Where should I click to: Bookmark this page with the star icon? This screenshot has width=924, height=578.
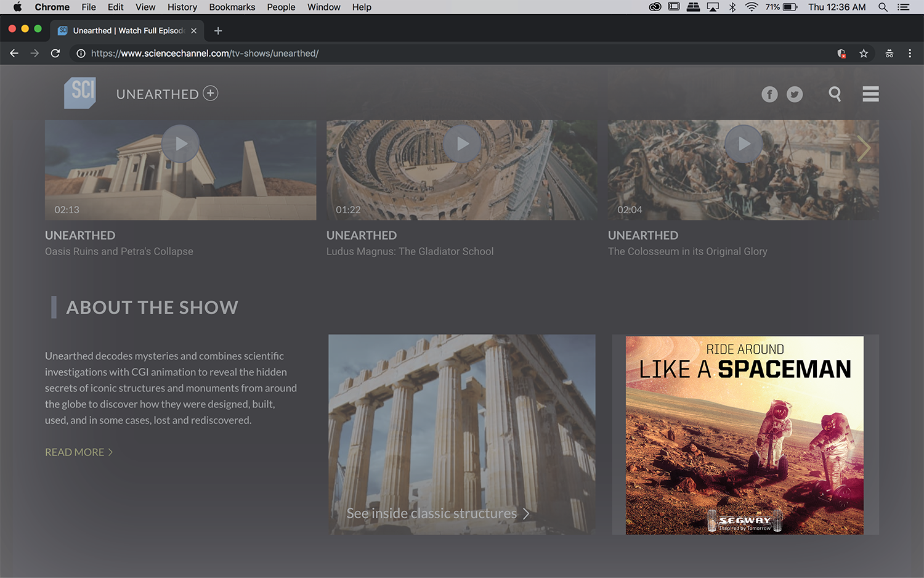864,54
